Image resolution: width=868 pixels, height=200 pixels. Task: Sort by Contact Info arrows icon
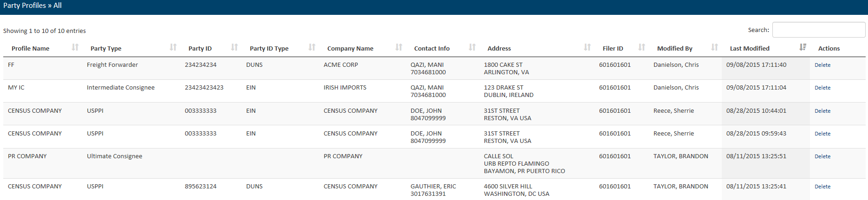pyautogui.click(x=472, y=47)
